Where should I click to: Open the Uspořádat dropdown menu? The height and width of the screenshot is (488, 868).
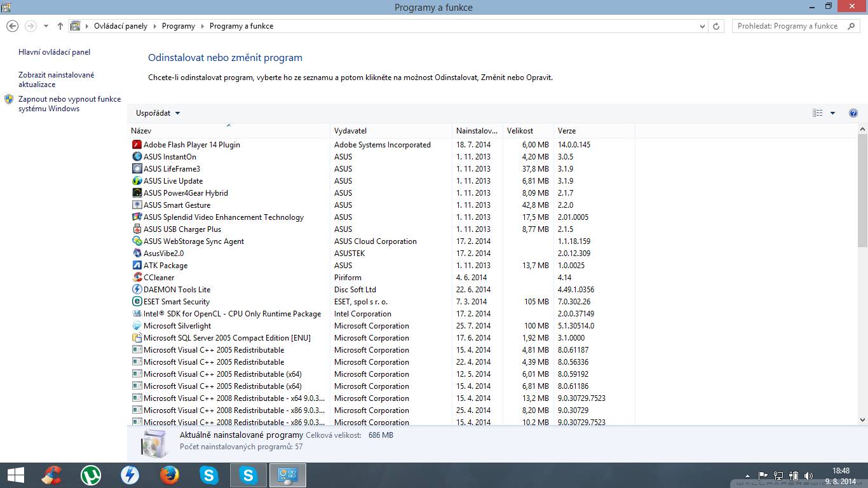[x=158, y=113]
